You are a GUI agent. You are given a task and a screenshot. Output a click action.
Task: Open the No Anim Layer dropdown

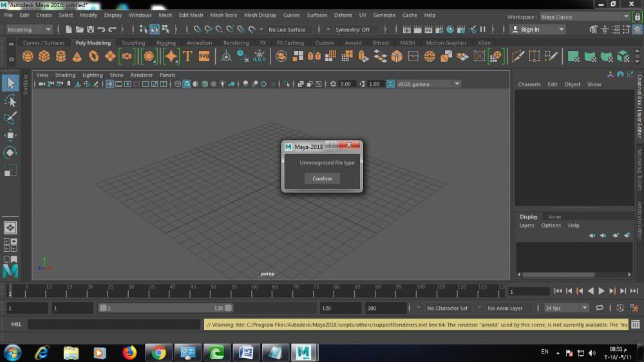click(x=505, y=308)
